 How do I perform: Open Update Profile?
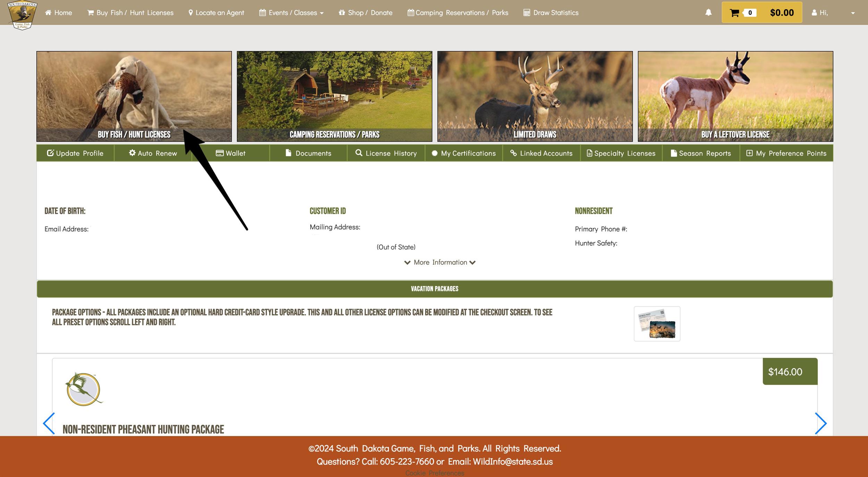(75, 153)
